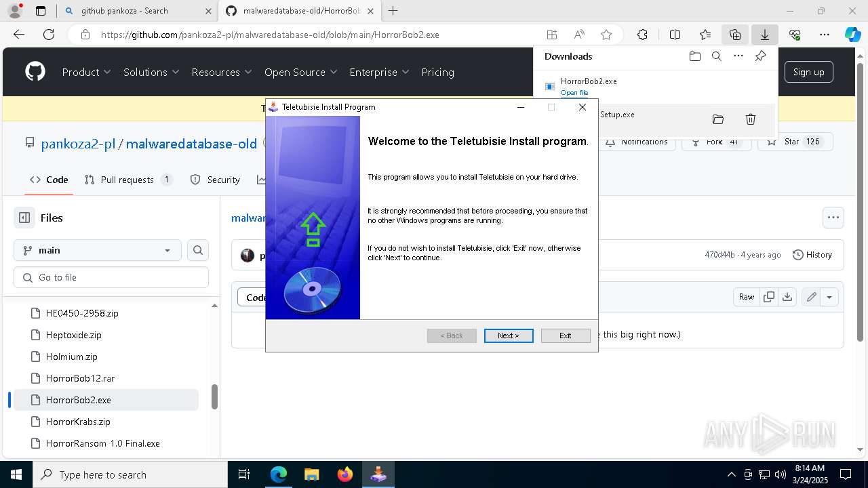Image resolution: width=868 pixels, height=488 pixels.
Task: Open the browser profile avatar
Action: [x=15, y=11]
